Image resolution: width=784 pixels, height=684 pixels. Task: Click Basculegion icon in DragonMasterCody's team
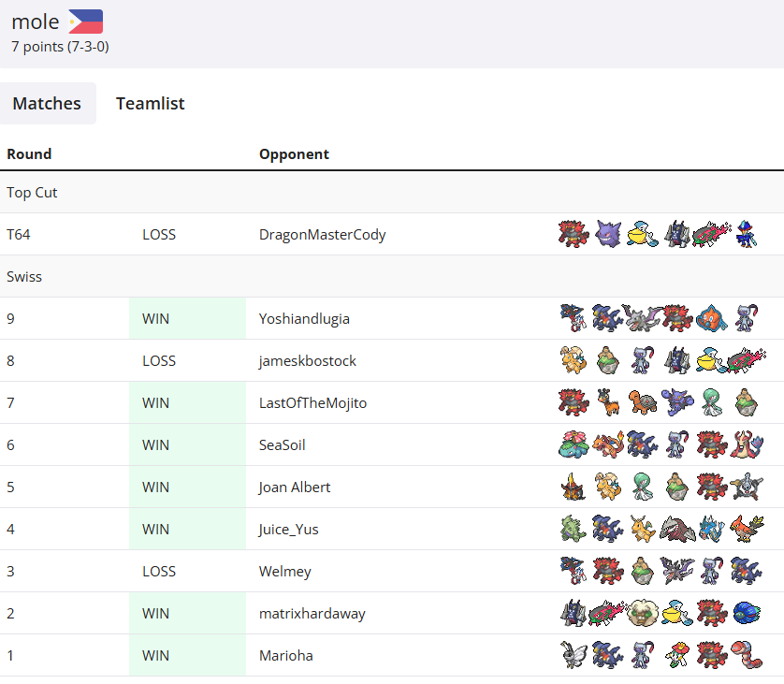pyautogui.click(x=712, y=234)
